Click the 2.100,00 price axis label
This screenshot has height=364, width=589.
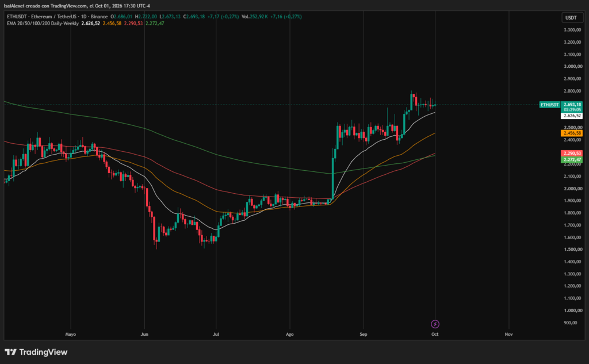coord(572,176)
